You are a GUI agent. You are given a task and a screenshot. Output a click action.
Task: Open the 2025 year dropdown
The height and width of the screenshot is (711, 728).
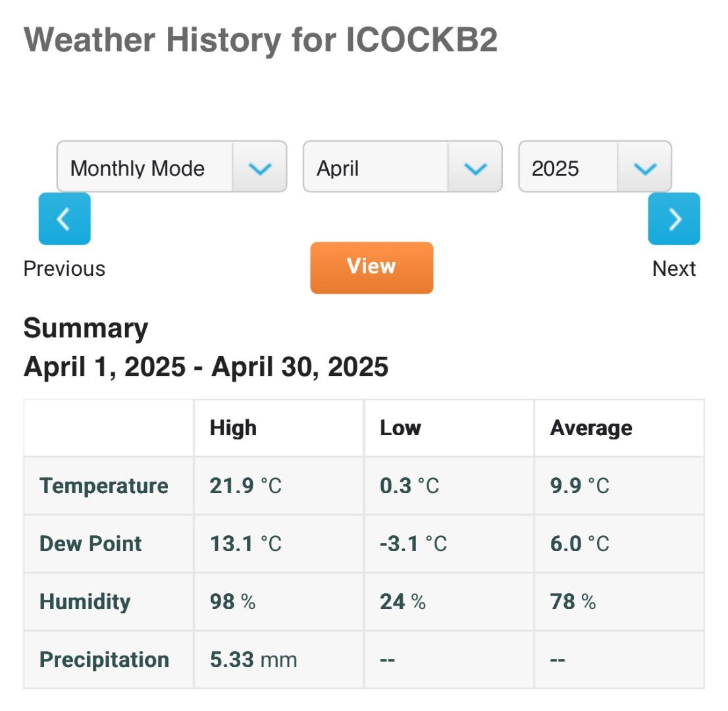pos(594,167)
